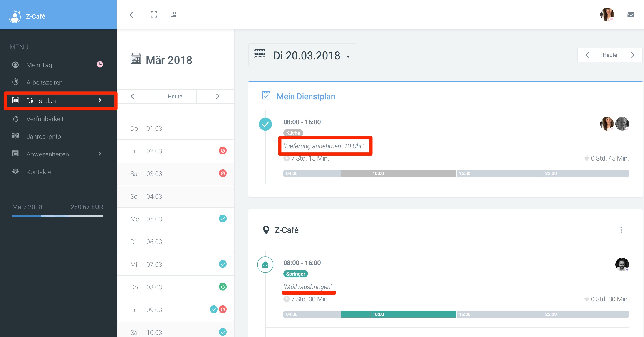The height and width of the screenshot is (337, 644).
Task: Click the Z-Café logo icon
Action: point(15,16)
